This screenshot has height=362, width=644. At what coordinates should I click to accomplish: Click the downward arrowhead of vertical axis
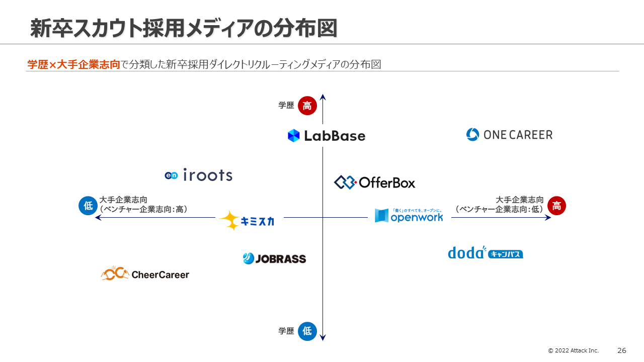coord(323,338)
